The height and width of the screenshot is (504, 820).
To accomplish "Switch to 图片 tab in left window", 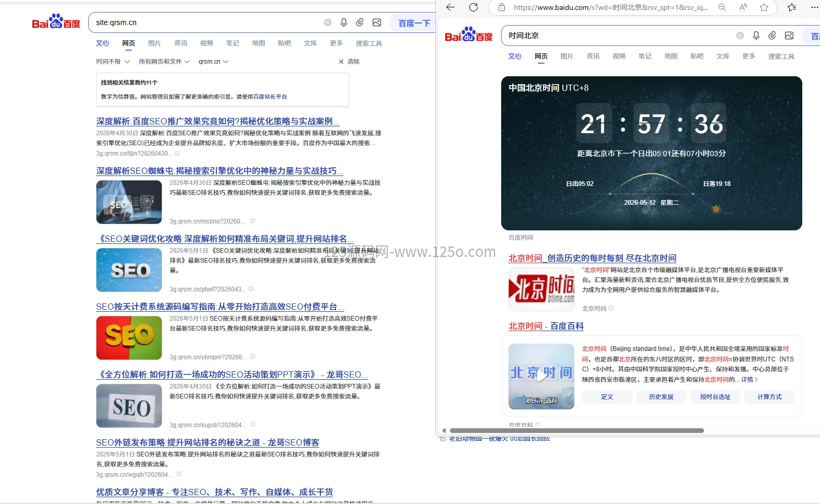I will pos(155,43).
